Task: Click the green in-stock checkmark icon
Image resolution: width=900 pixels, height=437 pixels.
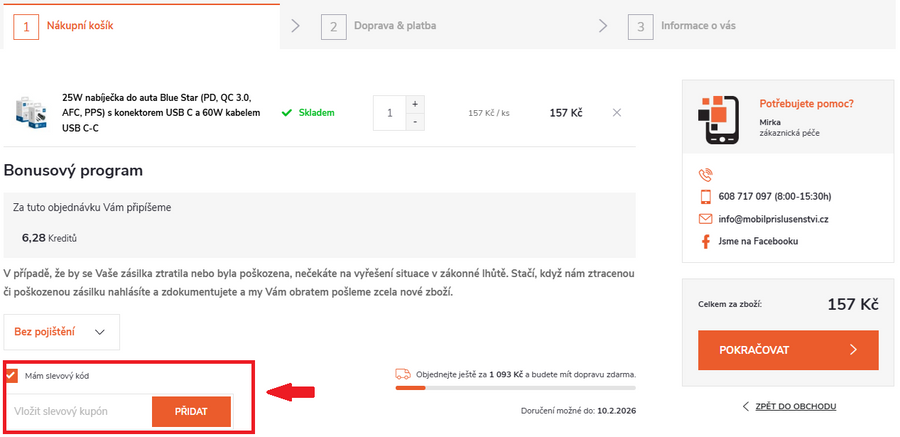Action: click(x=286, y=113)
